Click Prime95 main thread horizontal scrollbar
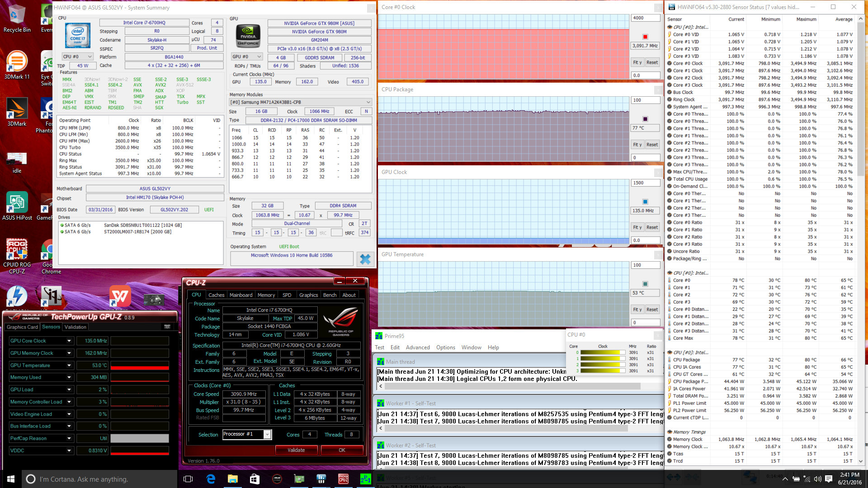Viewport: 868px width, 488px height. (512, 386)
